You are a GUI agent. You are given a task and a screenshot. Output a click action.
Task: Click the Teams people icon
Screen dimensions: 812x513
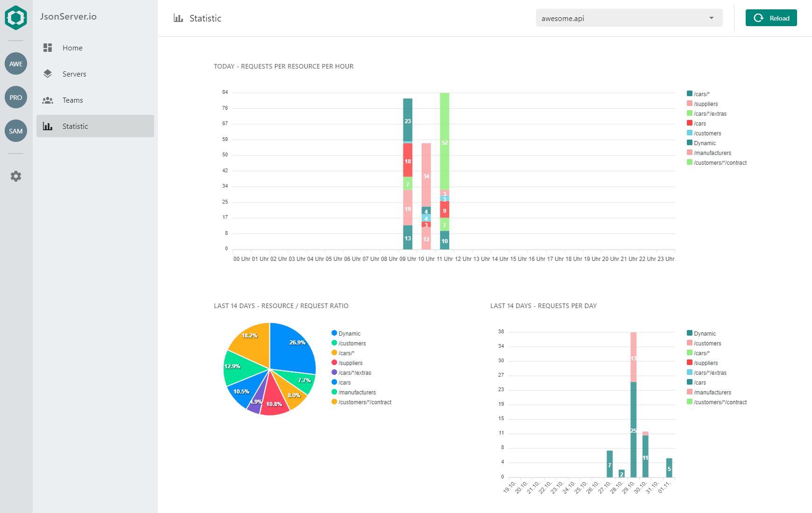(48, 100)
